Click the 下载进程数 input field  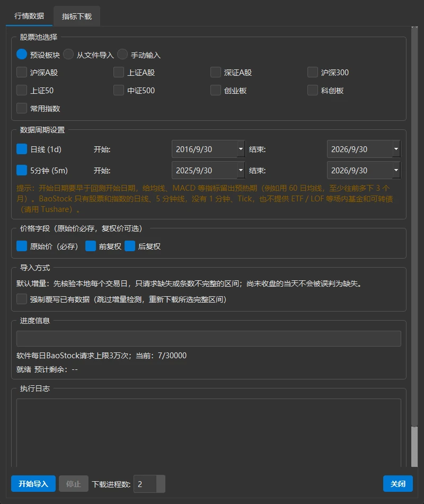[x=145, y=484]
